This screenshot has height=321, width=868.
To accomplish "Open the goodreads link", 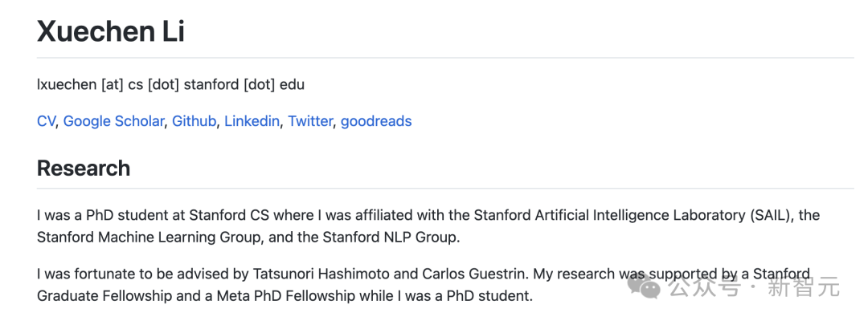I will (x=376, y=121).
